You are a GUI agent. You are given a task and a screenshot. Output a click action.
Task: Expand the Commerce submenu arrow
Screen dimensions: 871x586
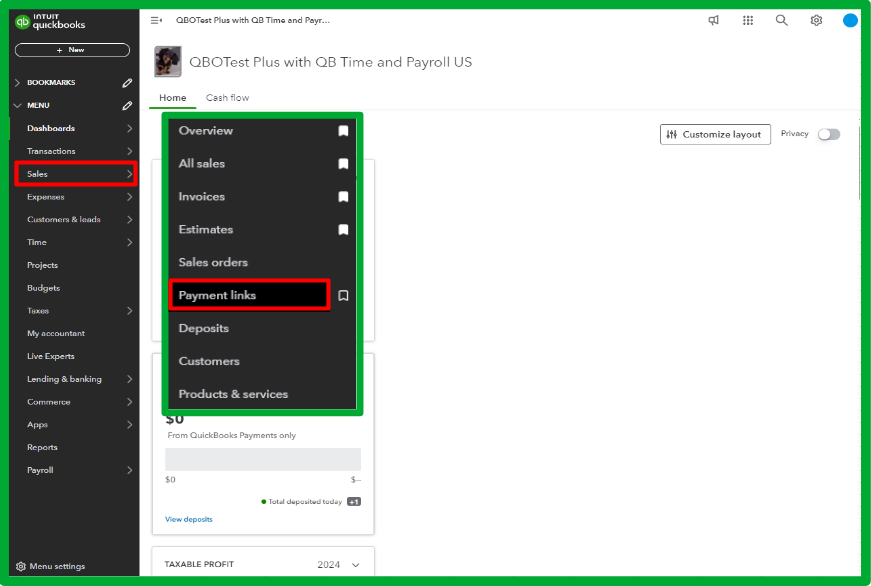pyautogui.click(x=129, y=402)
